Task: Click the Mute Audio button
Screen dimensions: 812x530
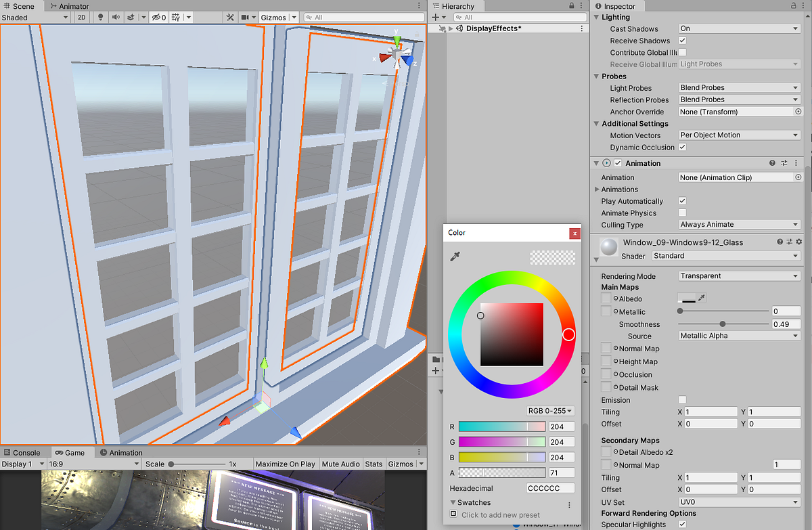Action: coord(340,464)
